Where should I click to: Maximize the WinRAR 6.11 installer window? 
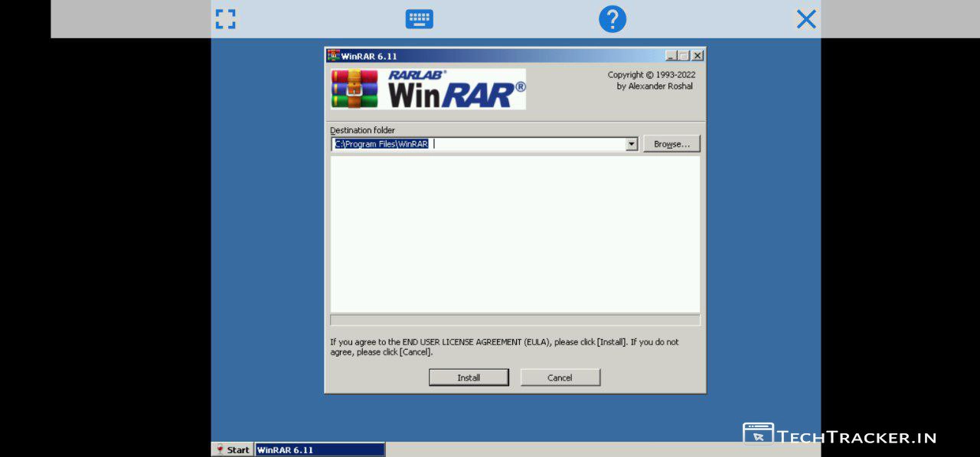tap(684, 56)
